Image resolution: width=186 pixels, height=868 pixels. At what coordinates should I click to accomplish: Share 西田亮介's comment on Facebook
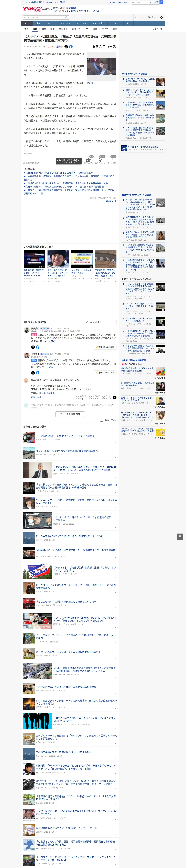tap(38, 347)
